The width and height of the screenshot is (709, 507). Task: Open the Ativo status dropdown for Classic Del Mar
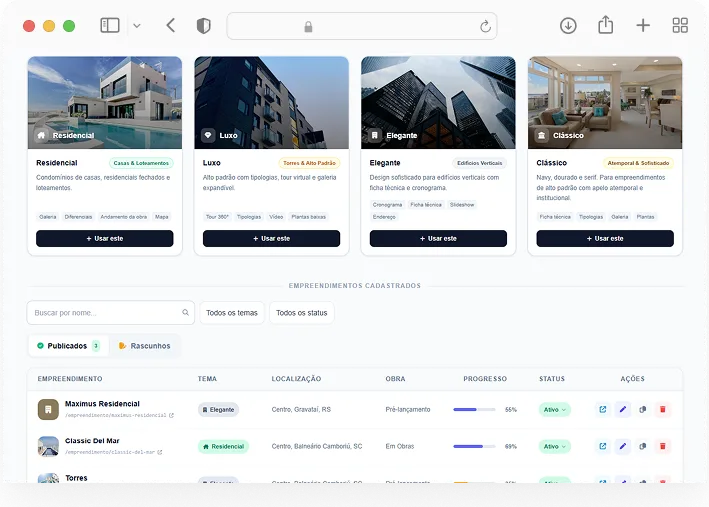coord(554,446)
